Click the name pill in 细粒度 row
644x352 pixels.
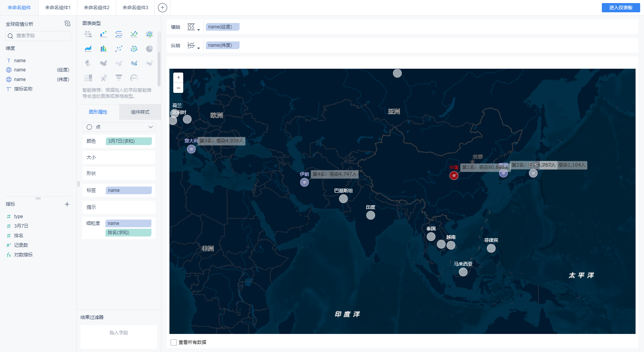(128, 223)
